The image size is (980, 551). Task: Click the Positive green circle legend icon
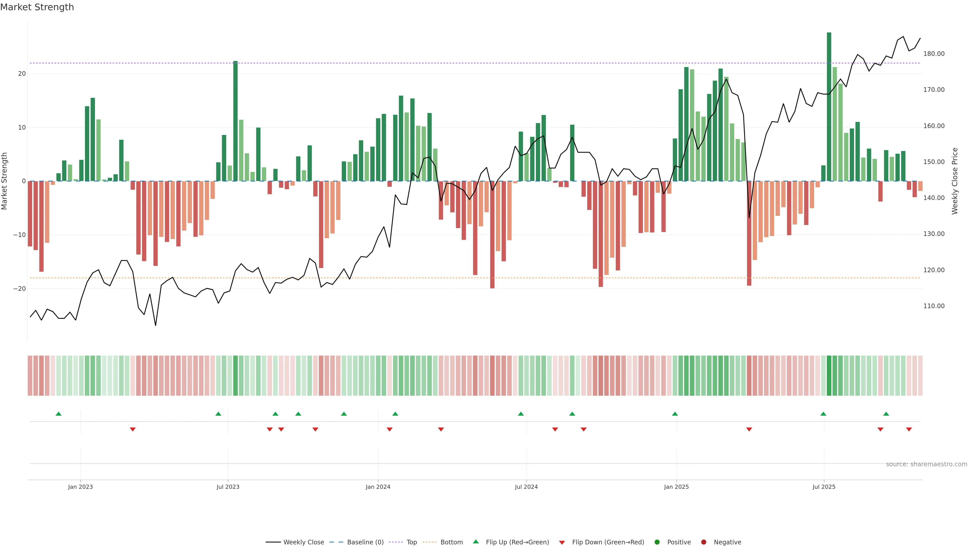point(657,542)
